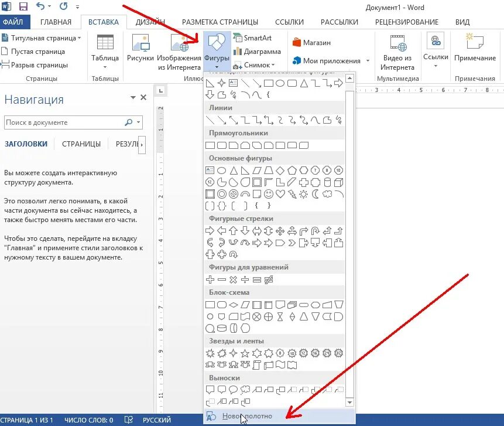Open the Quick Access Toolbar customize arrow
Screen dimensions: 504x426
point(77,6)
